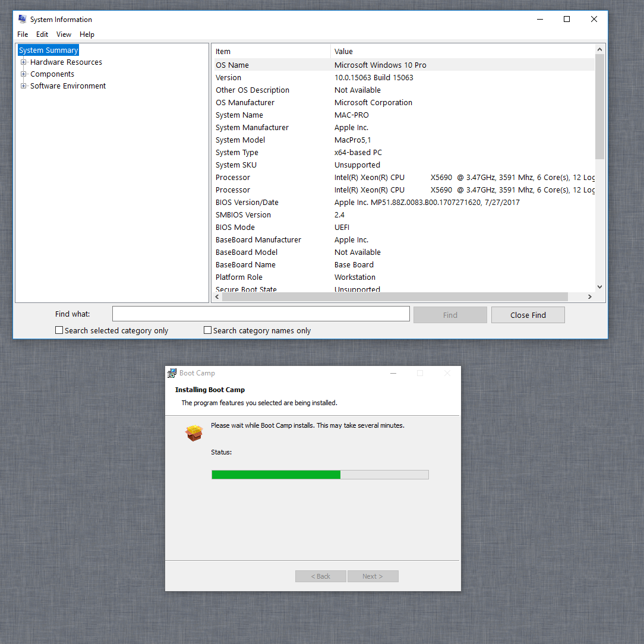Select Components tree item

[52, 74]
